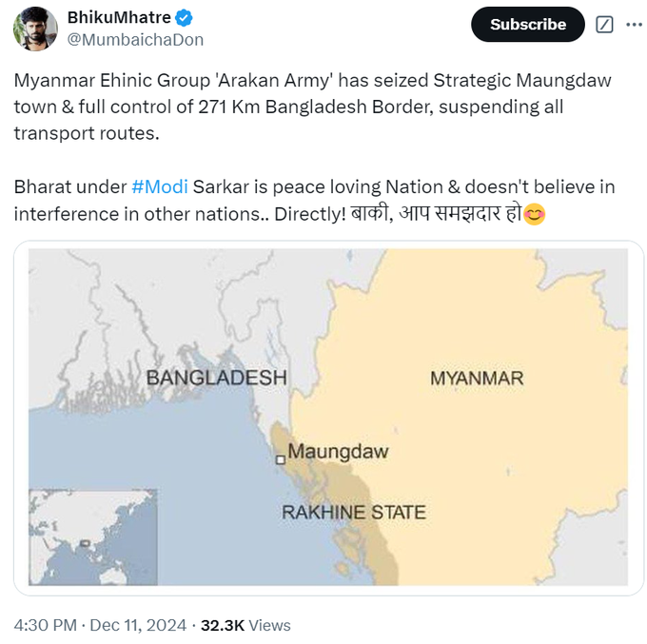
Task: Follow the #Modi hashtag link
Action: [x=159, y=186]
